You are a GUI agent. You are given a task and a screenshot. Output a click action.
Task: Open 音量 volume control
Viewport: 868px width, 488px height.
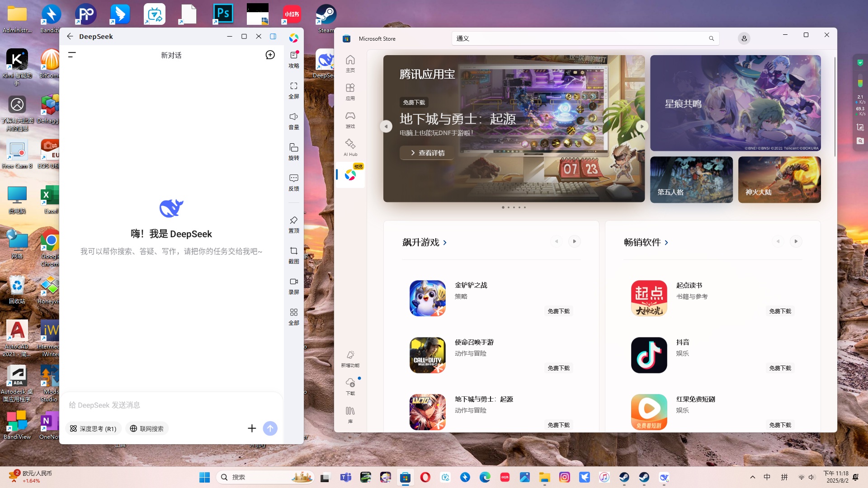[294, 121]
